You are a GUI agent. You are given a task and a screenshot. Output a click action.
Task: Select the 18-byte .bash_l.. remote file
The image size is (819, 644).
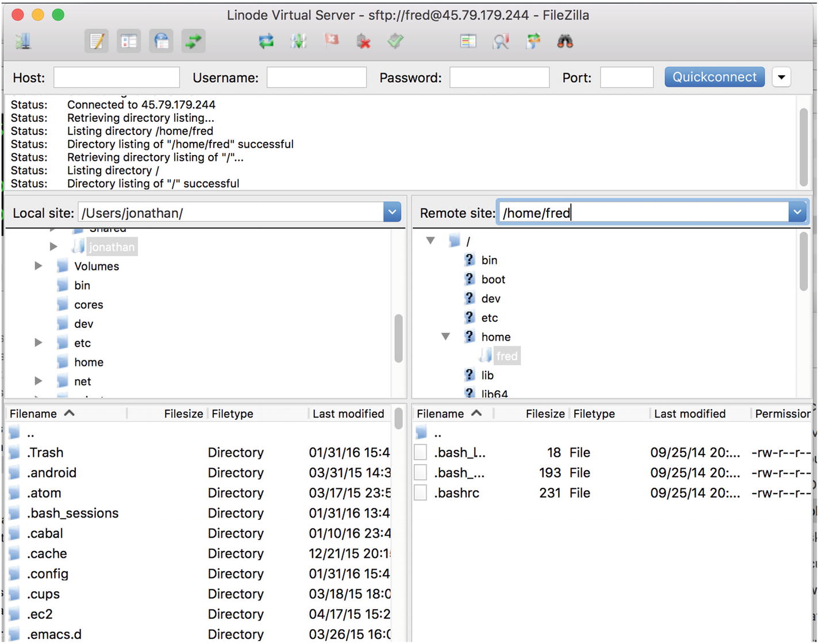pos(612,453)
